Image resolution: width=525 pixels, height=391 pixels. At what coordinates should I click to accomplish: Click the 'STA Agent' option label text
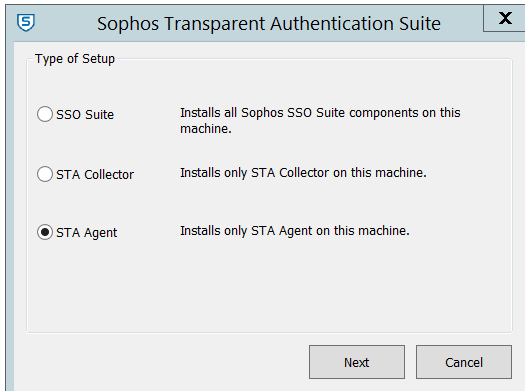tap(87, 233)
